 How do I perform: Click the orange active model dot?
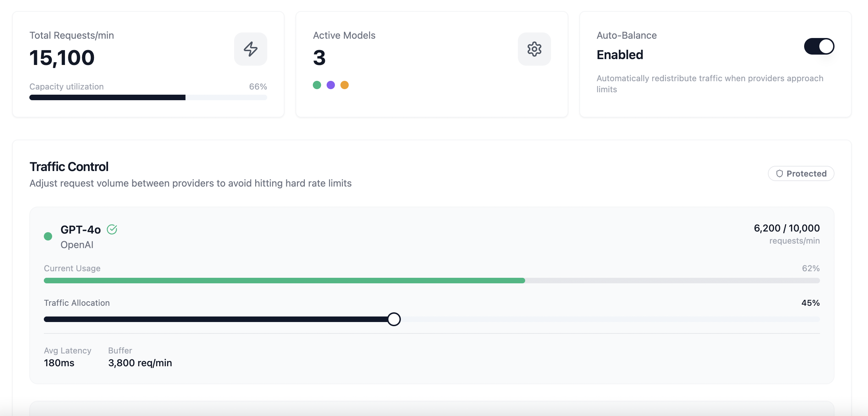pyautogui.click(x=344, y=85)
